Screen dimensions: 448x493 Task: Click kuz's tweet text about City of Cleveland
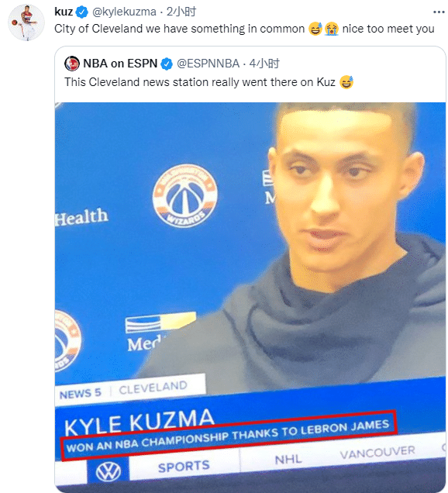(180, 29)
